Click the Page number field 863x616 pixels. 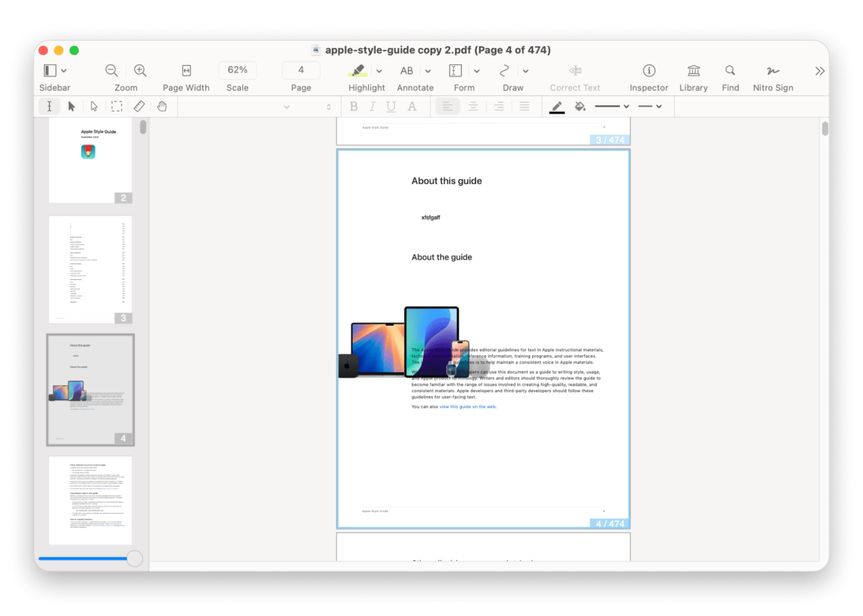[301, 70]
